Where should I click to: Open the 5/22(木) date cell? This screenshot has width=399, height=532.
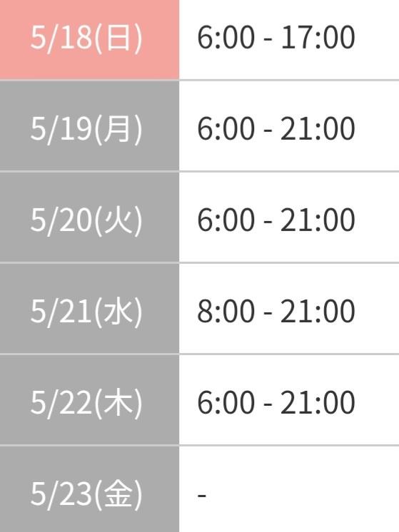(89, 399)
